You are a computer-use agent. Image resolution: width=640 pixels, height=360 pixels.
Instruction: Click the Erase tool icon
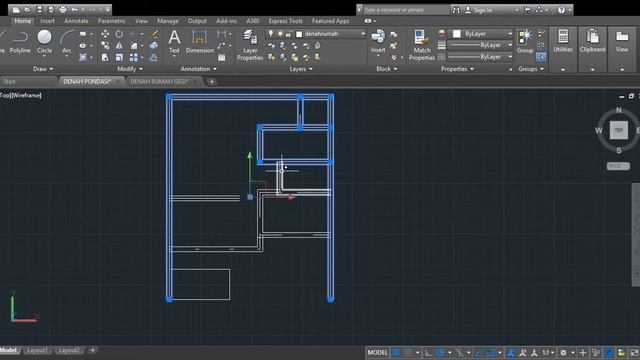pyautogui.click(x=154, y=34)
